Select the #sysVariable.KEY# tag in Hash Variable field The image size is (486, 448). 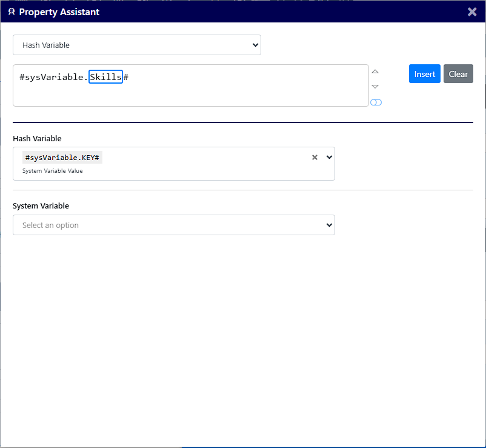tap(62, 158)
